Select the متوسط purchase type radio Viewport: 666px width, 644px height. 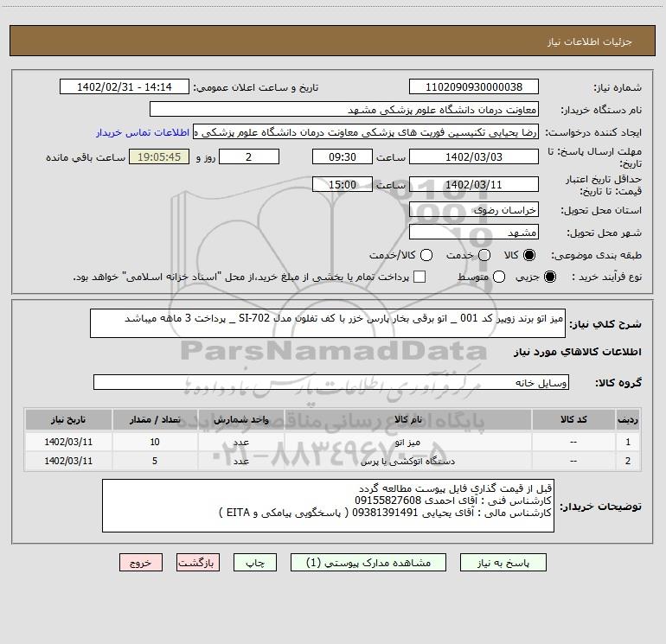pyautogui.click(x=499, y=277)
